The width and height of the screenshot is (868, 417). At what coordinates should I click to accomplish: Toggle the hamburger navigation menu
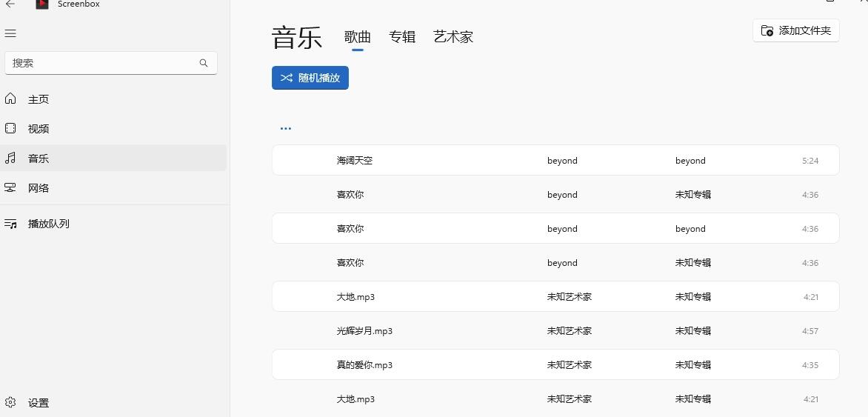10,34
